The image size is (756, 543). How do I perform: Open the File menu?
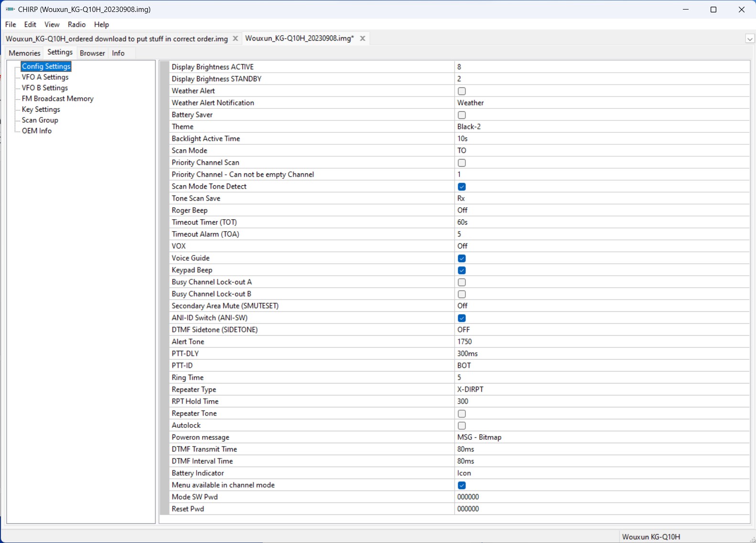[x=11, y=24]
